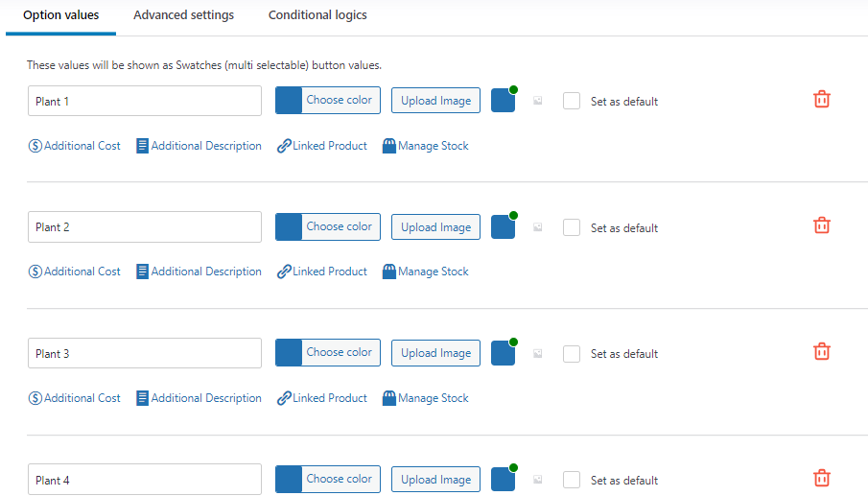Focus the Plant 2 name field
Screen dimensions: 868x496
145,227
